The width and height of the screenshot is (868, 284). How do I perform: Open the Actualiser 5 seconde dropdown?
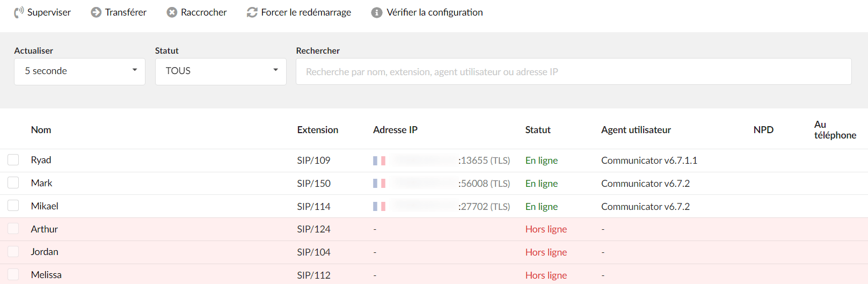[79, 71]
